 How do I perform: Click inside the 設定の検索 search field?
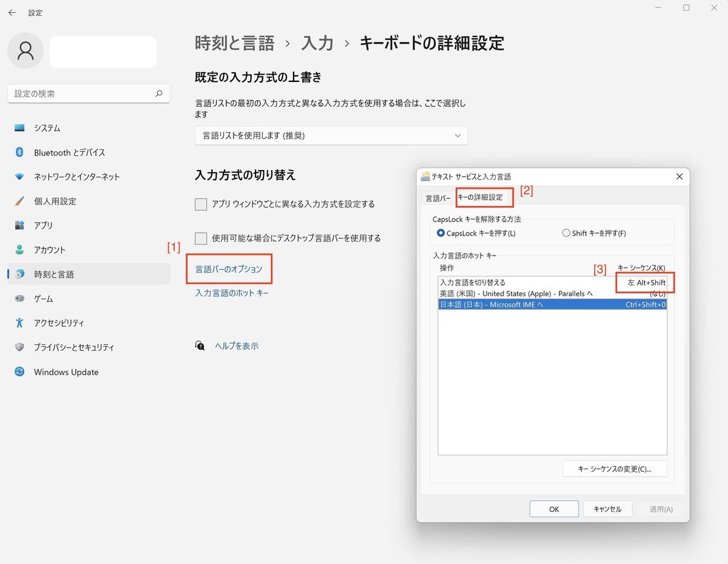[89, 93]
